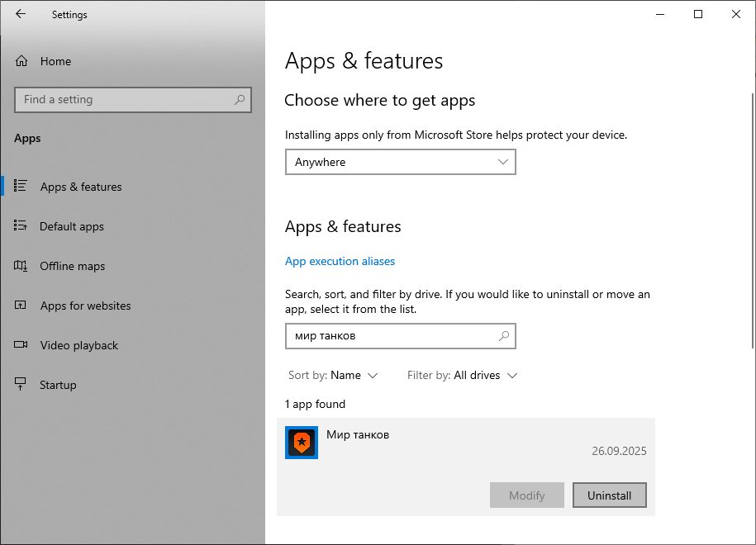Screen dimensions: 756x545
Task: Click the install date 26.09.2025
Action: point(619,451)
